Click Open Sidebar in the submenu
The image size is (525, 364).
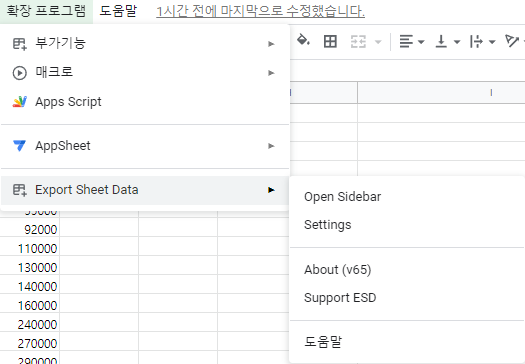(x=407, y=197)
